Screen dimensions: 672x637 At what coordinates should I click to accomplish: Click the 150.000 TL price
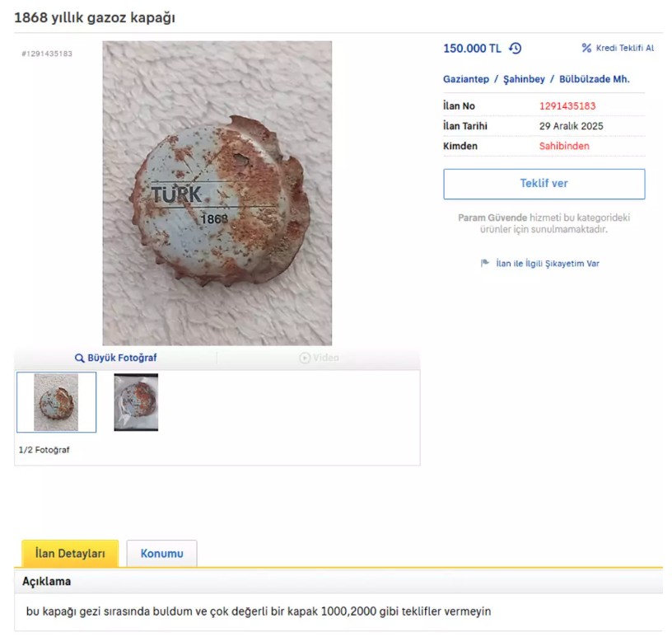tap(472, 49)
